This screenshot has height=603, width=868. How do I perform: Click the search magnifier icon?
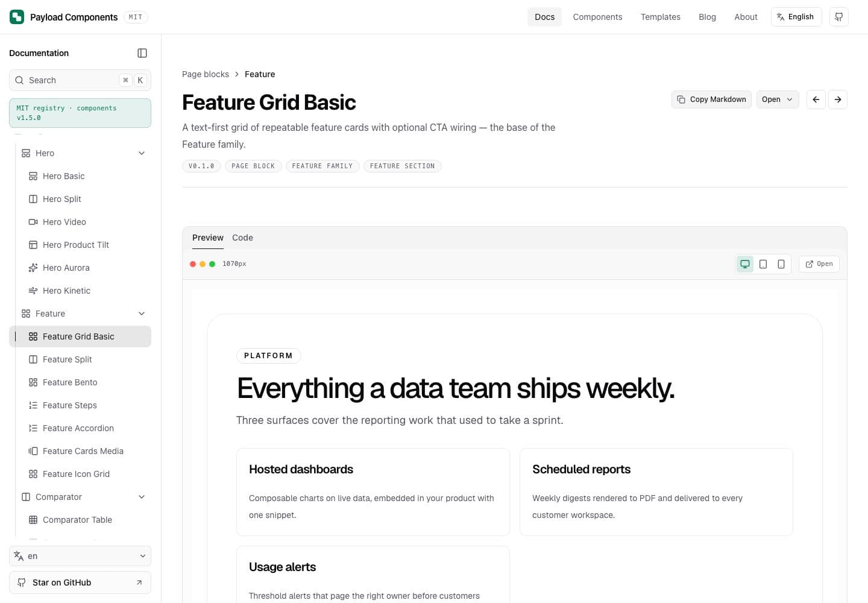[19, 80]
